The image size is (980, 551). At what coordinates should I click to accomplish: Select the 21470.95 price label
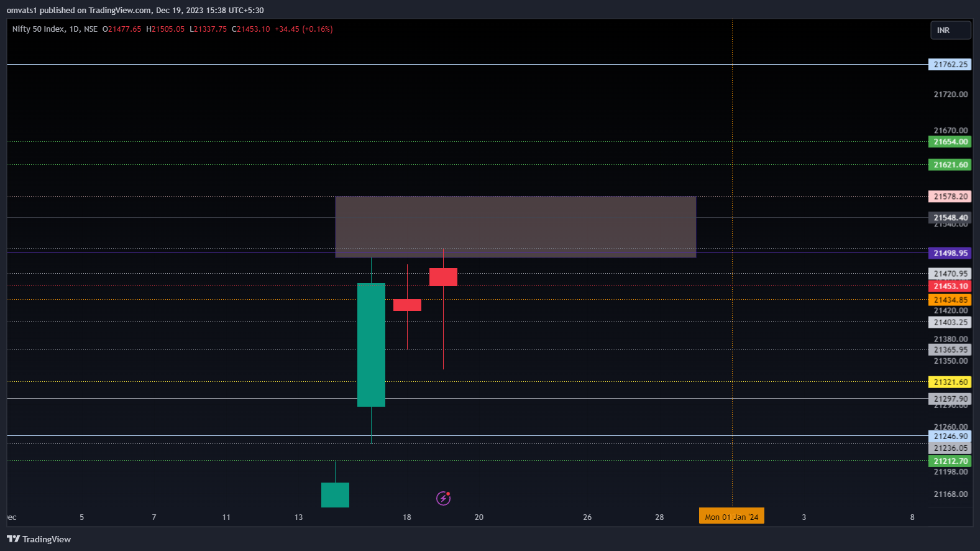(950, 274)
